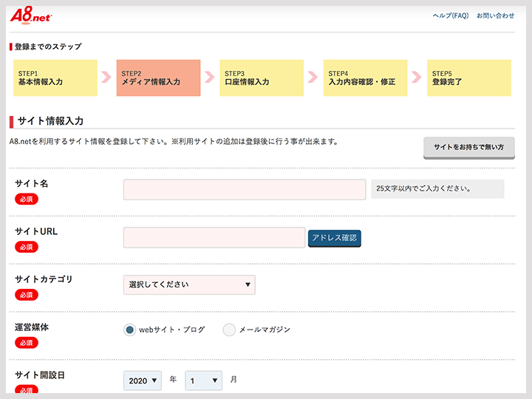Click the arrow between STEP1 and STEP2
Image resolution: width=532 pixels, height=399 pixels.
pyautogui.click(x=108, y=78)
